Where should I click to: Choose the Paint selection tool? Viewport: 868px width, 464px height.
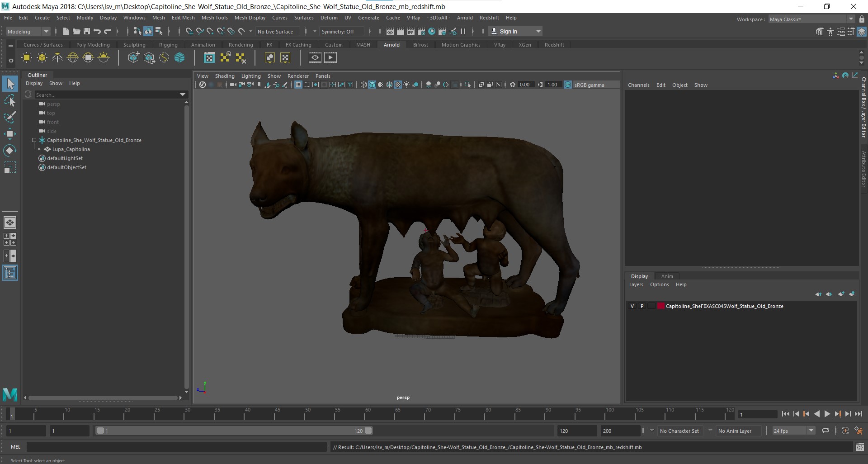coord(10,117)
